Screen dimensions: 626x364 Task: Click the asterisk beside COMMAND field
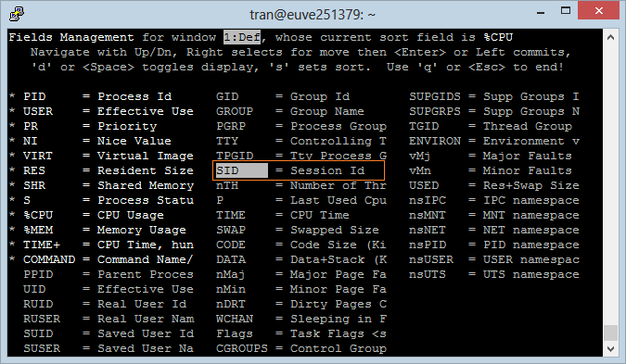(12, 259)
